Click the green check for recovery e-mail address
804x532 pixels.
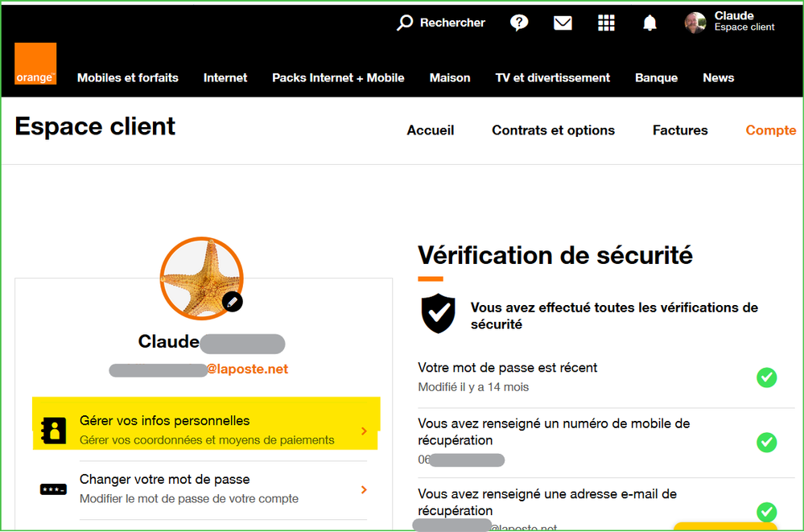tap(766, 512)
